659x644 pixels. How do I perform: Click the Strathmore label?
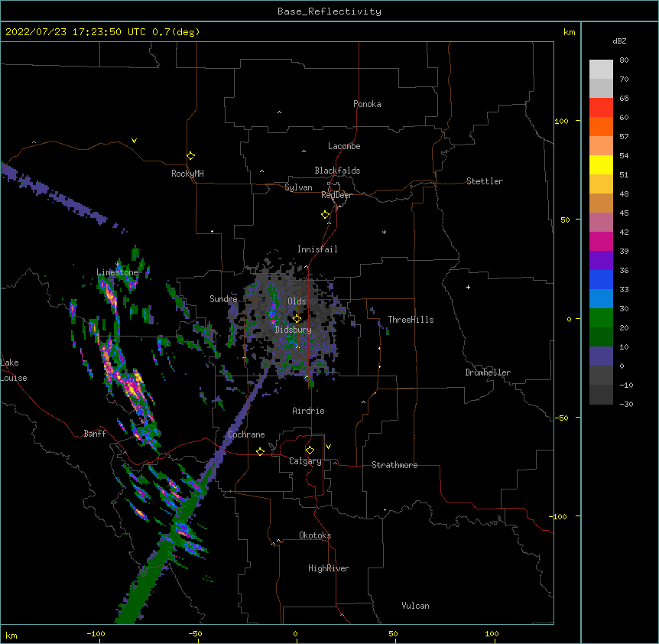point(394,465)
